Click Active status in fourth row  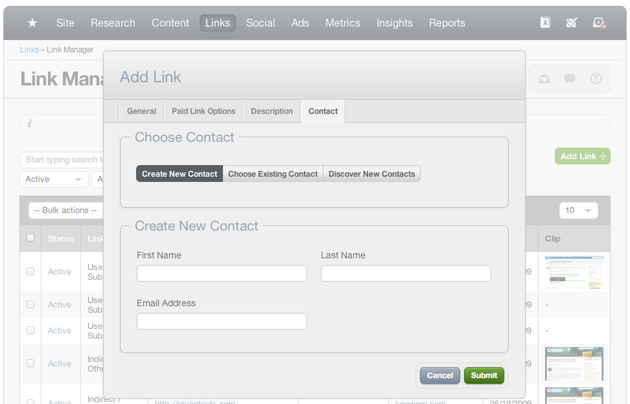pos(59,363)
